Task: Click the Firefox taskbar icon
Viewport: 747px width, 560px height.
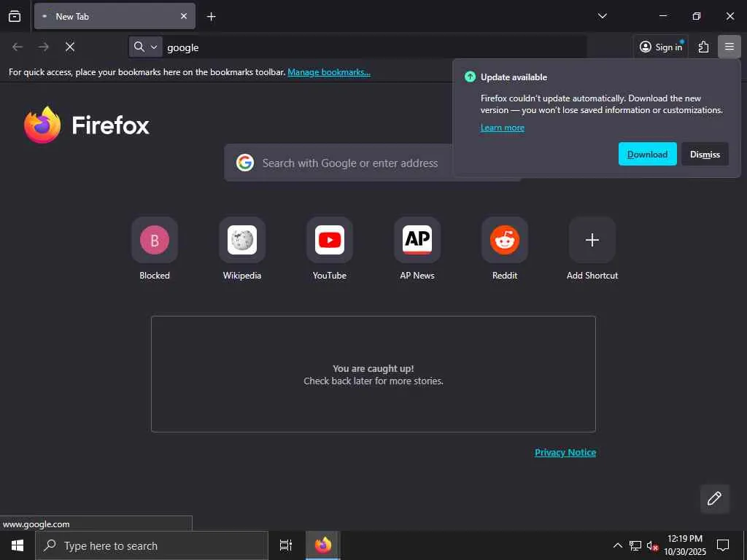Action: [x=323, y=545]
